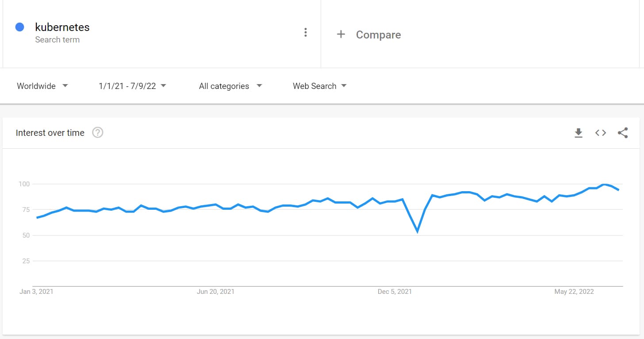Expand the Worldwide region dropdown
644x339 pixels.
42,86
